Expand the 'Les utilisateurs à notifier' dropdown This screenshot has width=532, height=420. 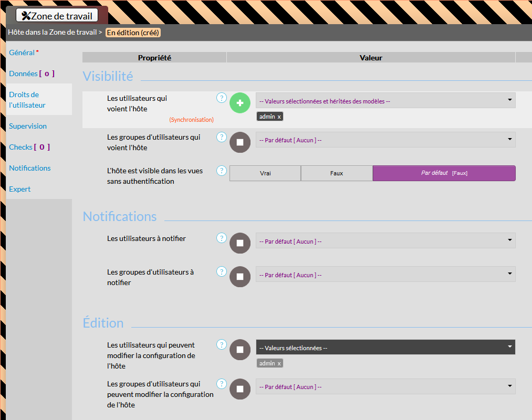pos(385,241)
